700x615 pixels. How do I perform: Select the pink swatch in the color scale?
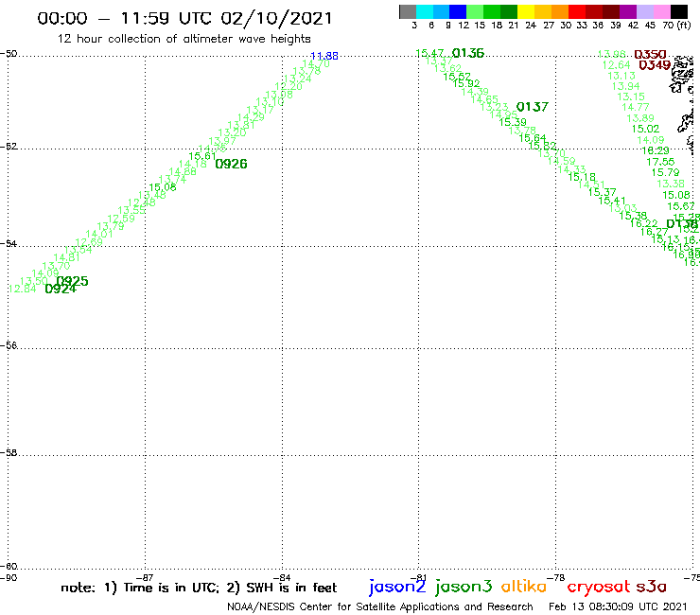(x=662, y=11)
